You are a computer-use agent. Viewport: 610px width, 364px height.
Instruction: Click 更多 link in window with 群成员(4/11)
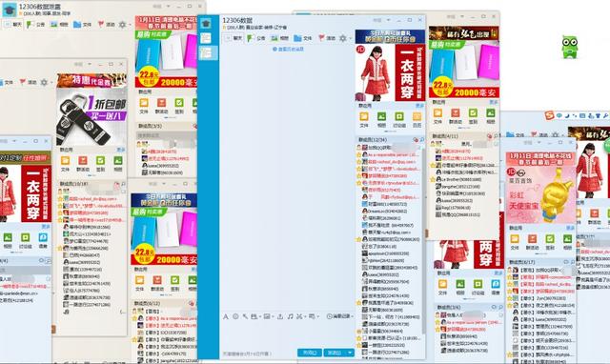494,102
